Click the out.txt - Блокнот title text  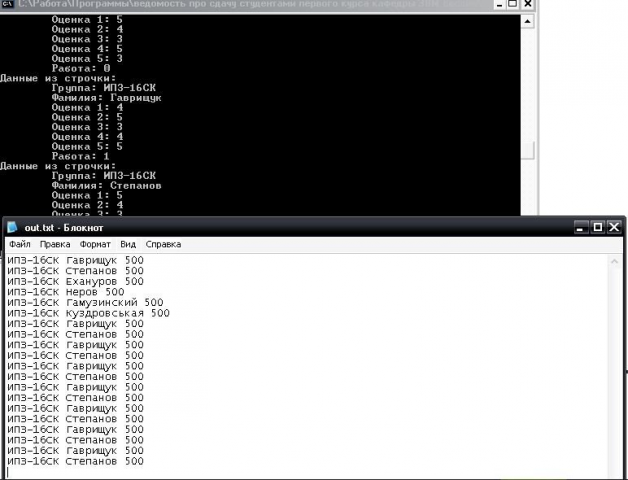coord(64,228)
